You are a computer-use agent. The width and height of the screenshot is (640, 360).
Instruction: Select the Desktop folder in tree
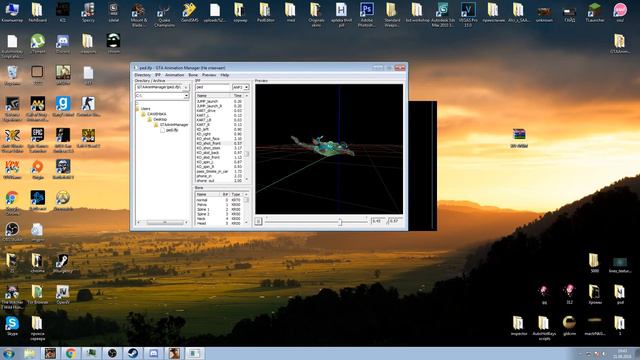(x=160, y=119)
